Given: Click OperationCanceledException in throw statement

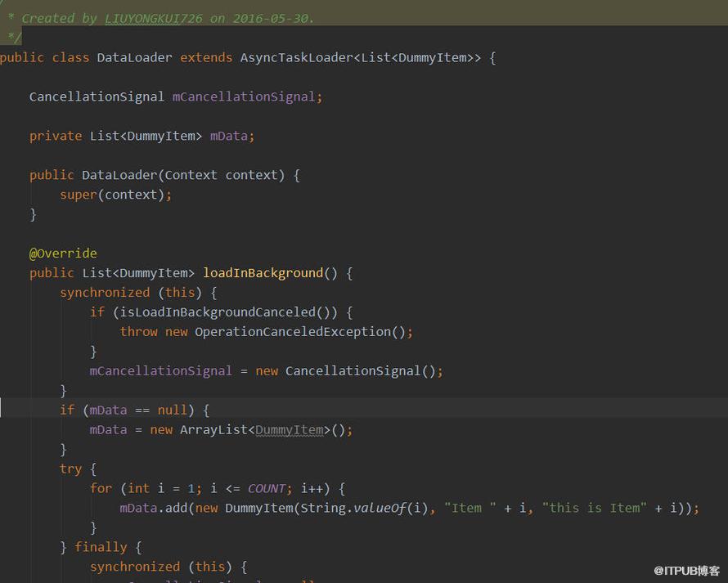Looking at the screenshot, I should coord(293,332).
